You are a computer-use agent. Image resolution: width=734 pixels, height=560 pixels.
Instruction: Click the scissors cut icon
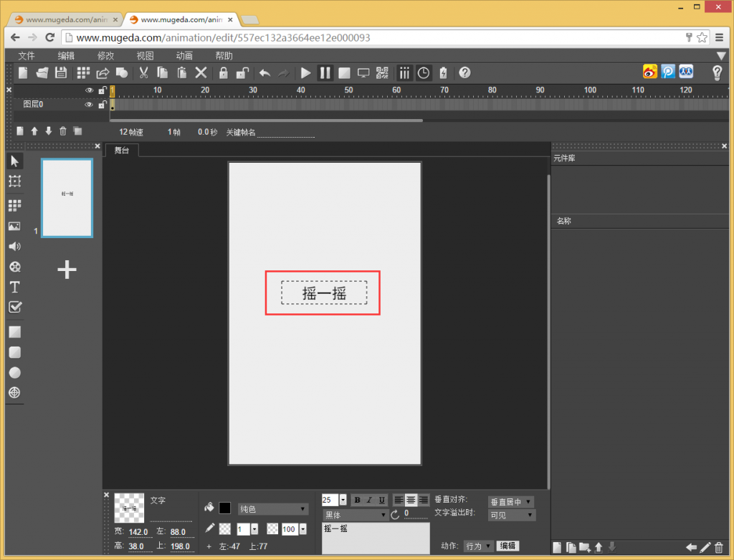click(x=143, y=72)
